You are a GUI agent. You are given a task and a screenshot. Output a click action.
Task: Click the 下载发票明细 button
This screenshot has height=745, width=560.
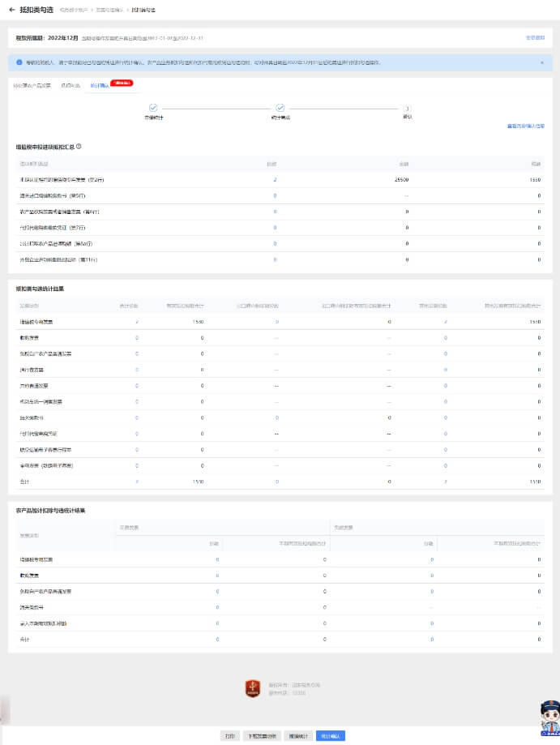tap(263, 736)
